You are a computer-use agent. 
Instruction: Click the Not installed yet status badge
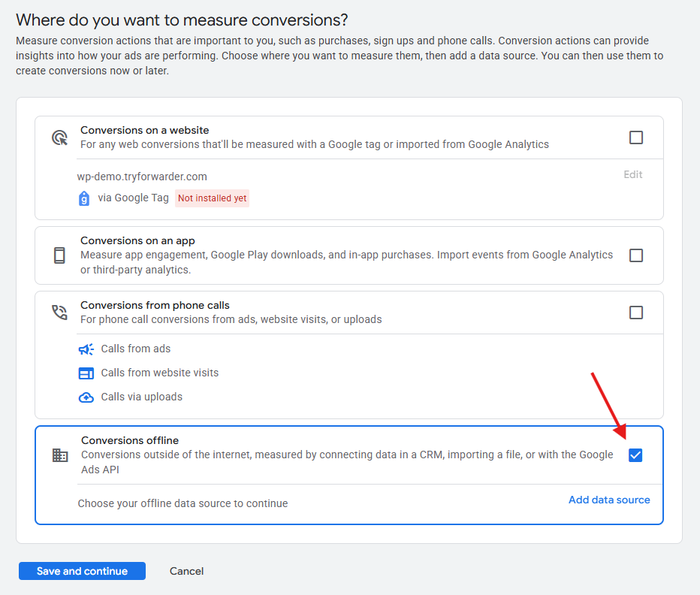pos(213,199)
